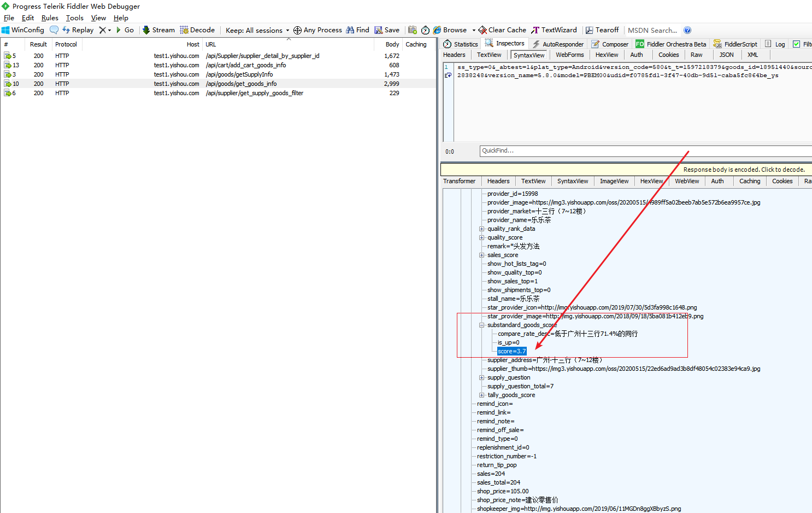This screenshot has width=812, height=513.
Task: Click the Browse toolbar button
Action: tap(450, 30)
